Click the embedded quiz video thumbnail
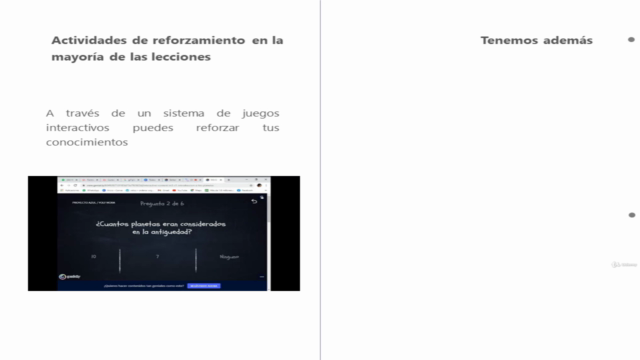This screenshot has width=640, height=360. (164, 233)
